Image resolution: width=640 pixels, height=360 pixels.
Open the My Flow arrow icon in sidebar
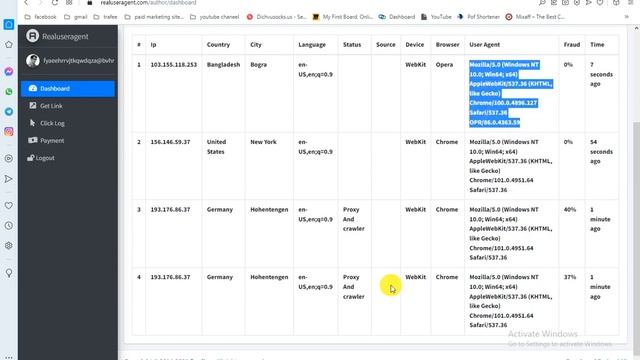[x=9, y=179]
